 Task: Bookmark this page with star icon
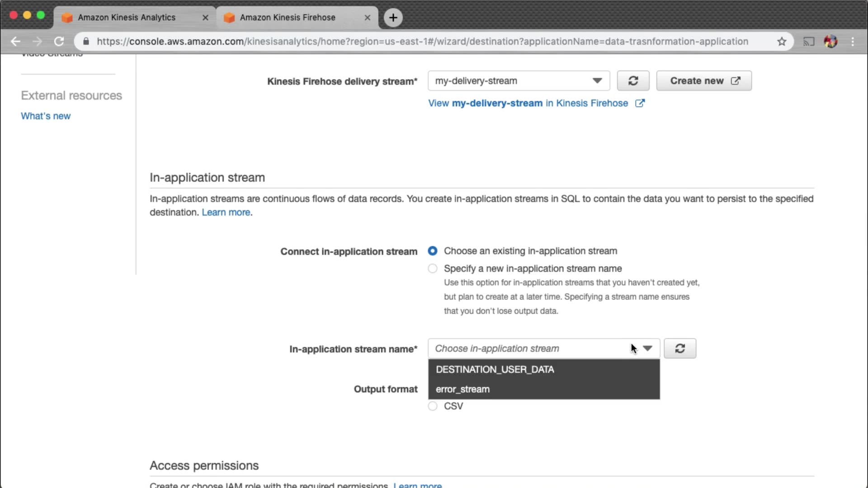pos(782,42)
